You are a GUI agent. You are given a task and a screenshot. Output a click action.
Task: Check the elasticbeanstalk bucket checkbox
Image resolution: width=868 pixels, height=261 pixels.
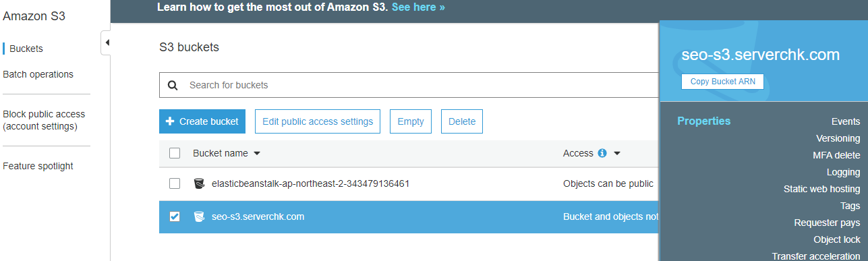pos(175,183)
